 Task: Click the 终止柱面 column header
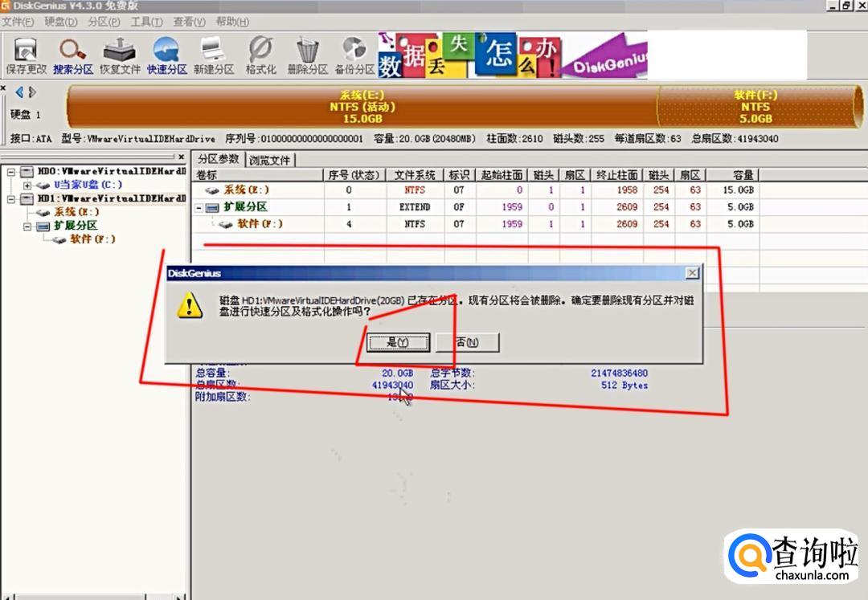[x=616, y=175]
